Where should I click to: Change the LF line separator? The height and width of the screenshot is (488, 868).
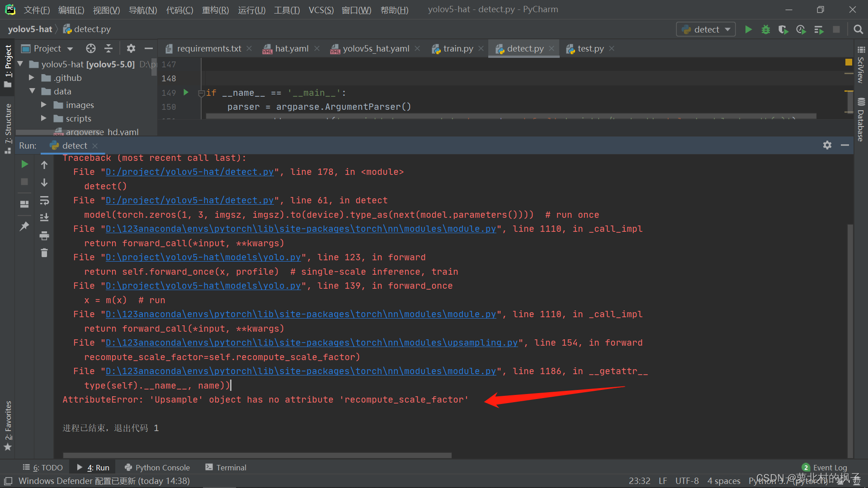[x=662, y=481]
